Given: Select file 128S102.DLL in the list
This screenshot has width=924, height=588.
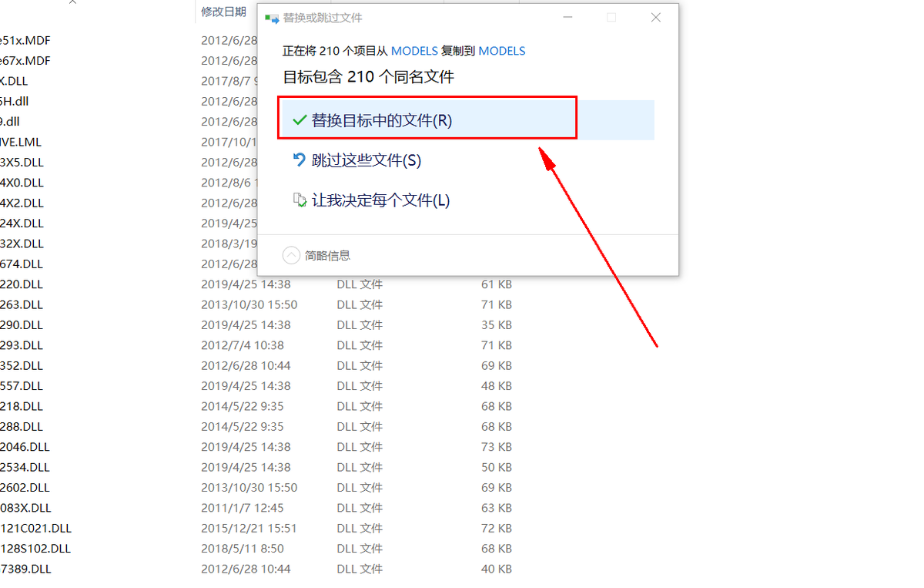Looking at the screenshot, I should point(35,549).
